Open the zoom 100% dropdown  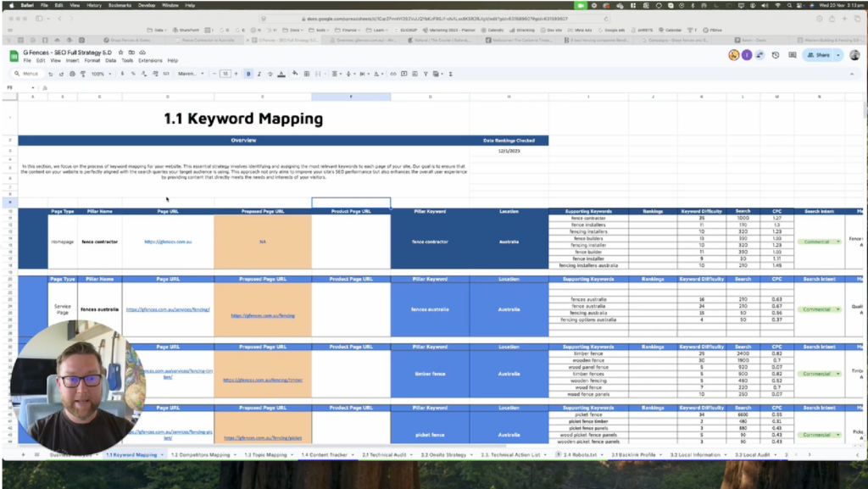coord(100,74)
